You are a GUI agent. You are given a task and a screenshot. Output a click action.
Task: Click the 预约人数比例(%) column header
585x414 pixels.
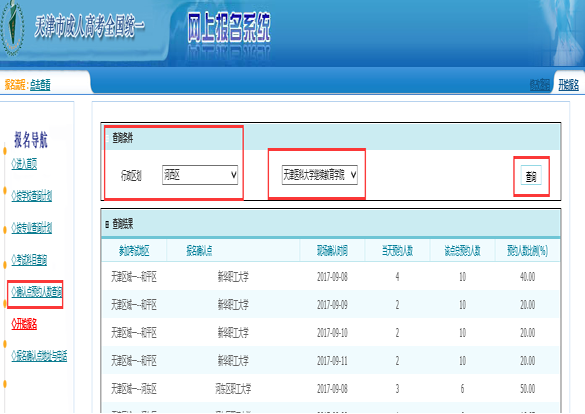pyautogui.click(x=527, y=251)
